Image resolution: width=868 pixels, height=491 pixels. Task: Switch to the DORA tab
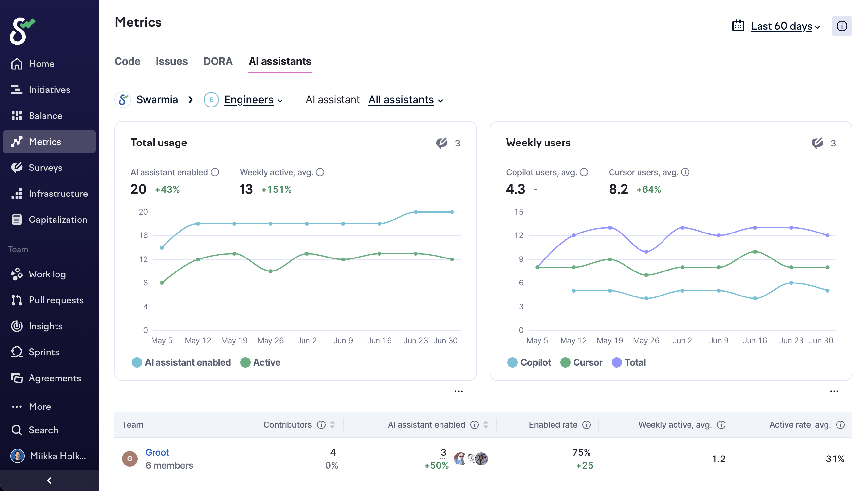[x=218, y=61]
